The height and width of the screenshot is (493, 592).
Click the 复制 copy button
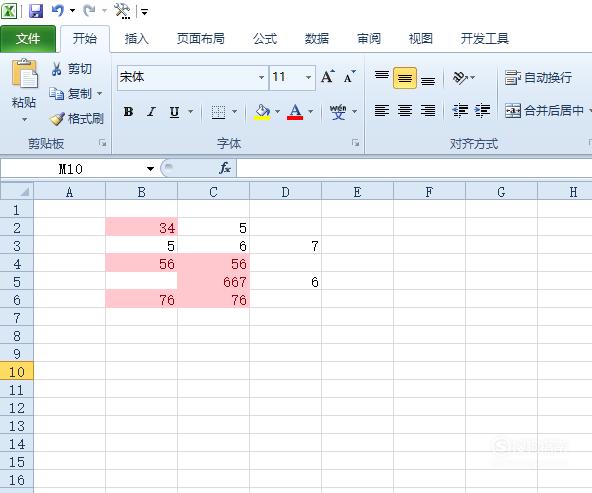pos(71,93)
